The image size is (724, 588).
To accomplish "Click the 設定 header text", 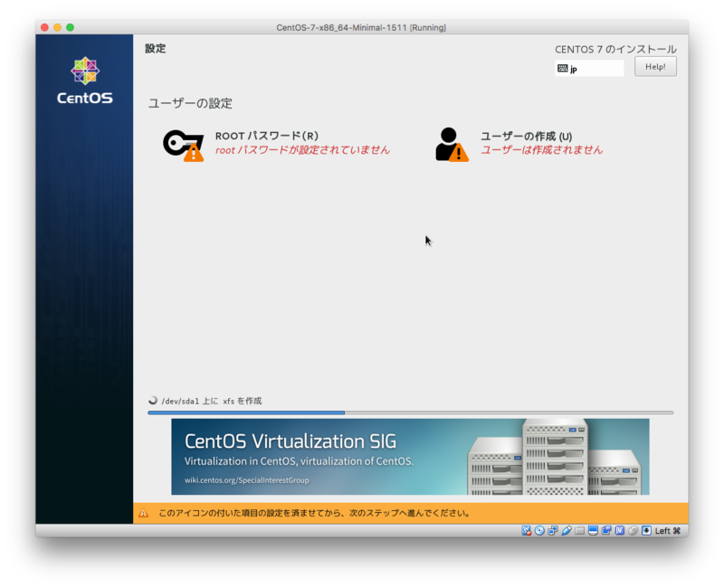I will pyautogui.click(x=156, y=49).
